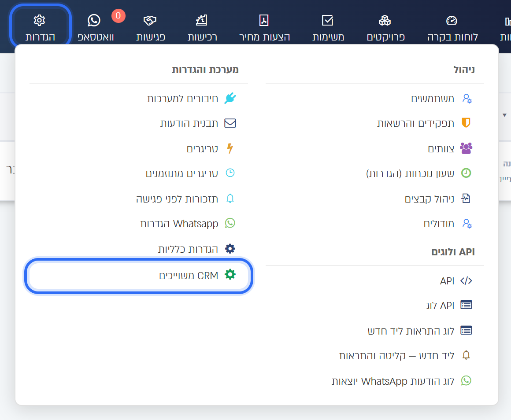511x420 pixels.
Task: Click the plug icon beside חיבורים למערכות
Action: 230,98
